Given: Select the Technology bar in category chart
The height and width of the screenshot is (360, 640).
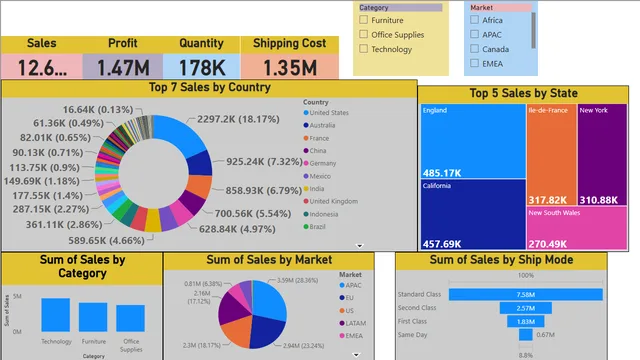Looking at the screenshot, I should pyautogui.click(x=56, y=315).
